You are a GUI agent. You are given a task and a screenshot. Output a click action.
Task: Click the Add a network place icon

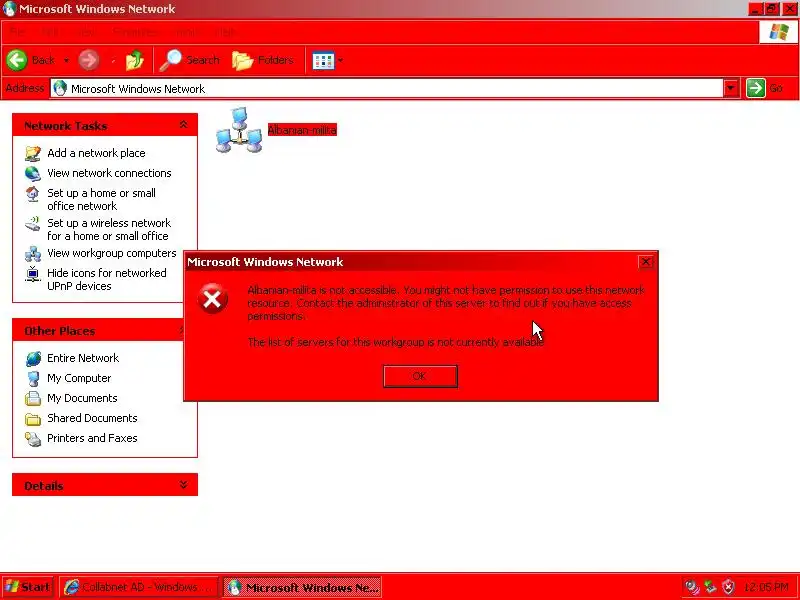tap(33, 153)
